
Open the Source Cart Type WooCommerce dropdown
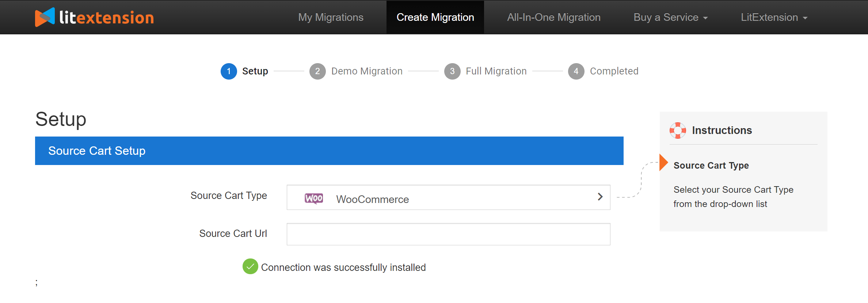coord(448,197)
